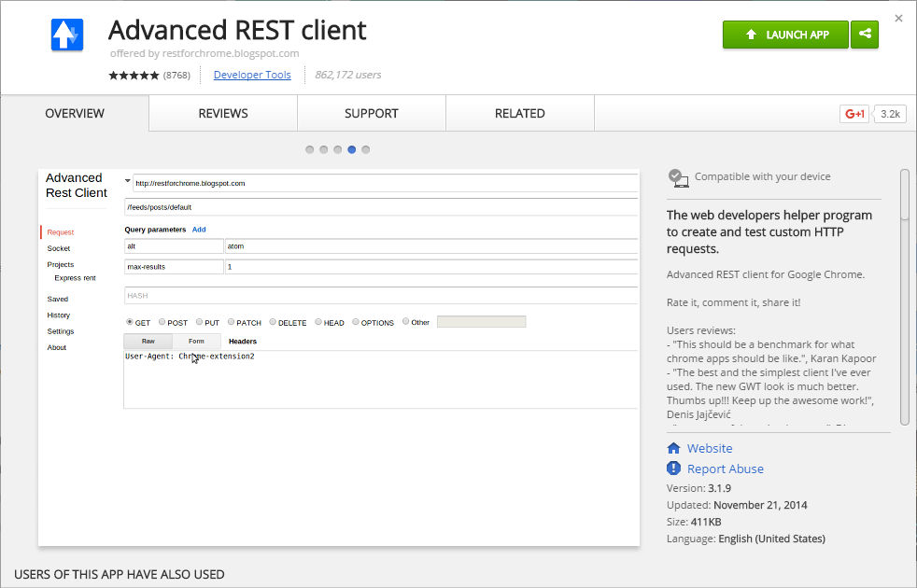Select the DELETE radio button

point(273,321)
